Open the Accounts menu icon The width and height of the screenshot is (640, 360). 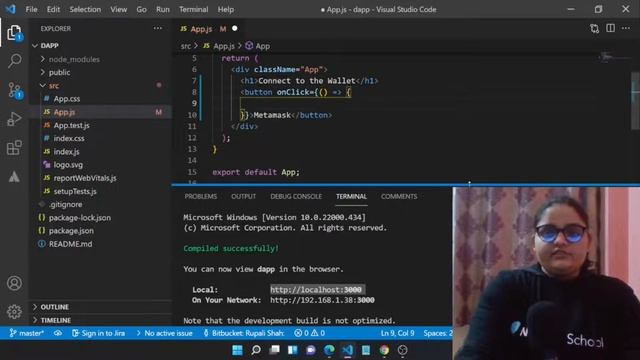(x=14, y=283)
